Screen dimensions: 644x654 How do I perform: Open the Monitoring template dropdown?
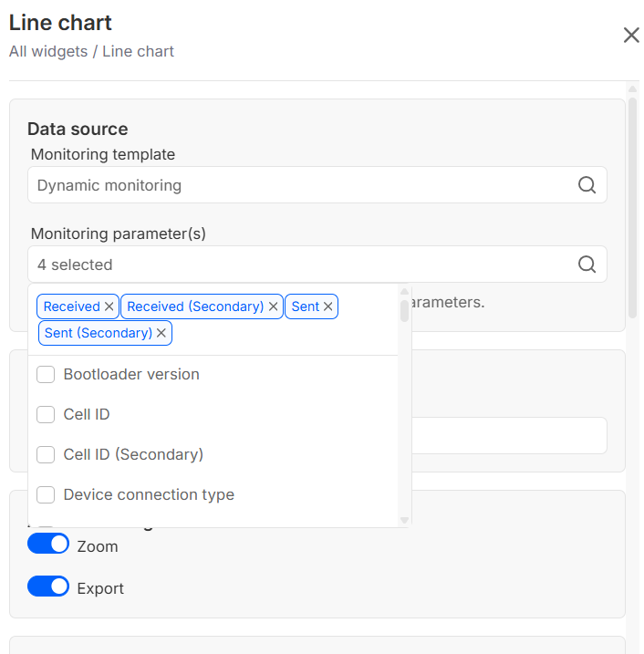[x=301, y=185]
